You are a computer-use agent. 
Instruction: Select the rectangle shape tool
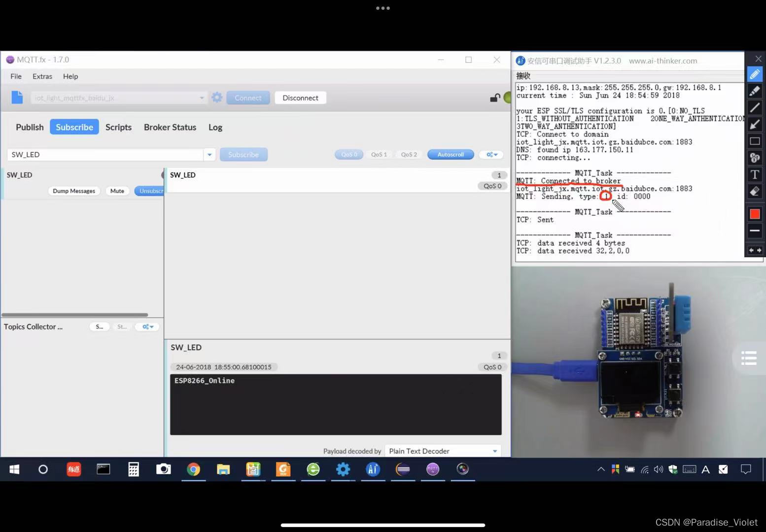(755, 141)
